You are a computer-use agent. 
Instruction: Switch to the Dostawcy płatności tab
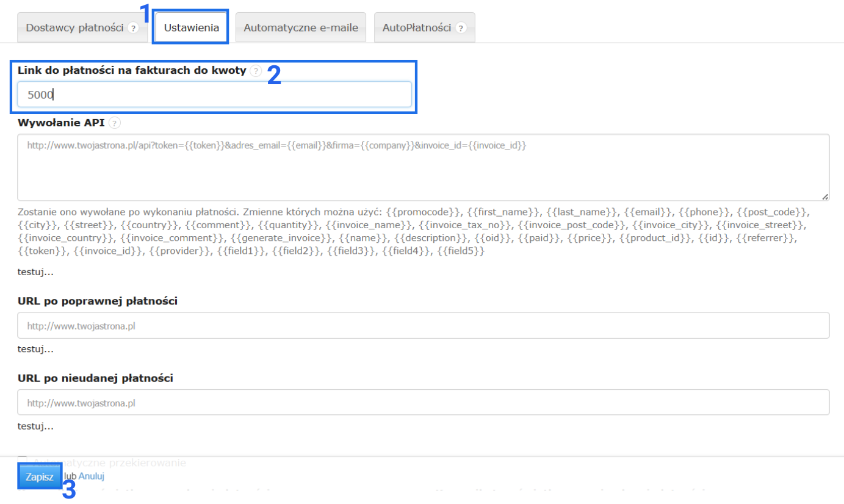coord(82,27)
